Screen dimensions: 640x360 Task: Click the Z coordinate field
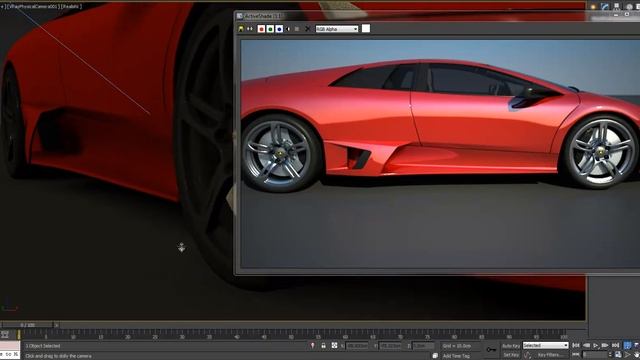click(424, 346)
